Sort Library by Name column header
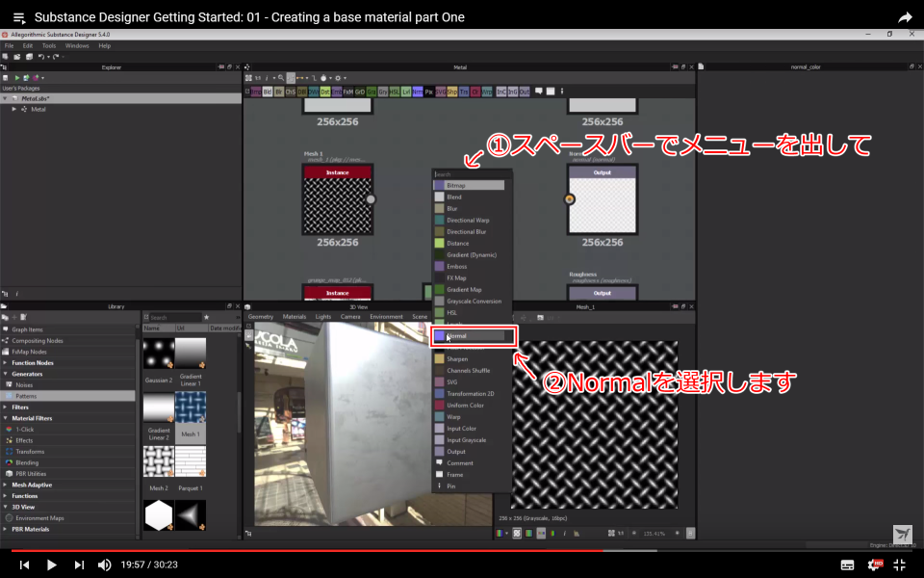 pyautogui.click(x=159, y=328)
